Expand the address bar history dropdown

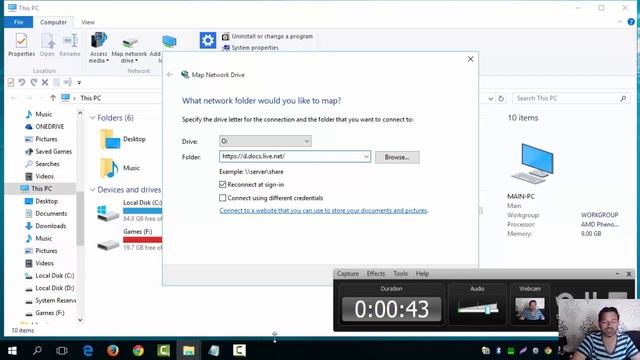click(x=490, y=98)
